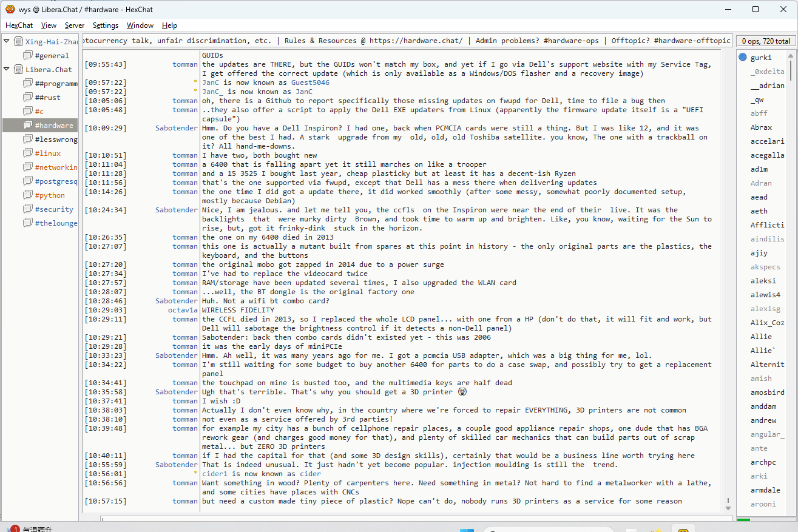Click the JanC_ nick link
The width and height of the screenshot is (798, 532).
coord(213,92)
